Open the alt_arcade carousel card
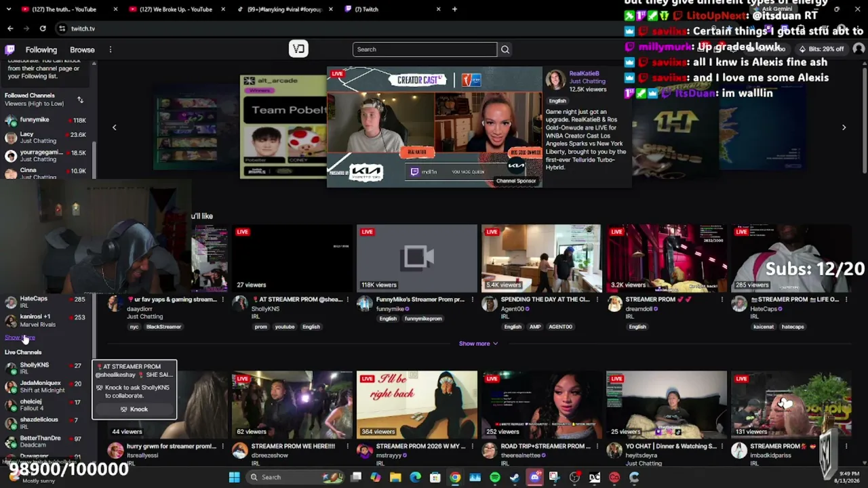The image size is (868, 488). point(283,127)
